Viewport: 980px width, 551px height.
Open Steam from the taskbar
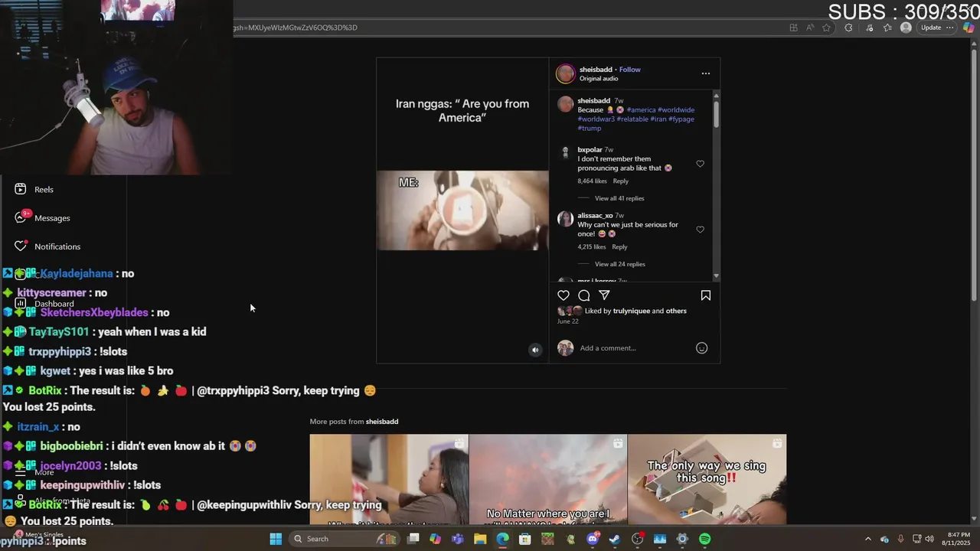pyautogui.click(x=615, y=539)
